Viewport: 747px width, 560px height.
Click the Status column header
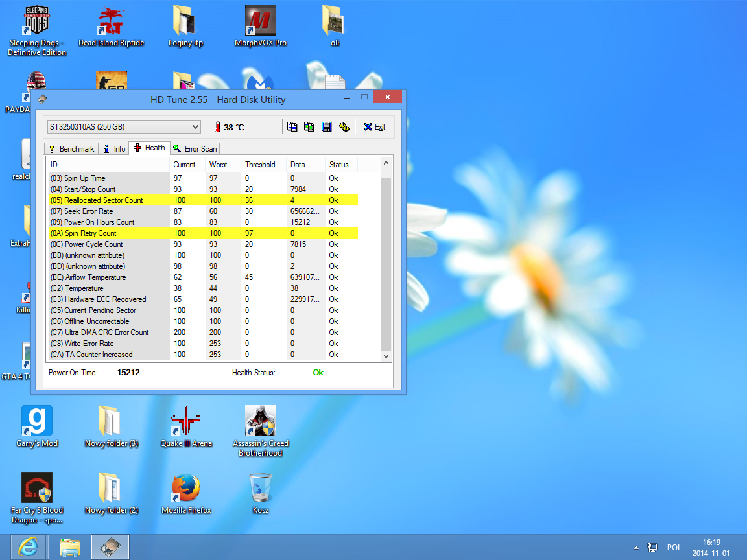341,164
